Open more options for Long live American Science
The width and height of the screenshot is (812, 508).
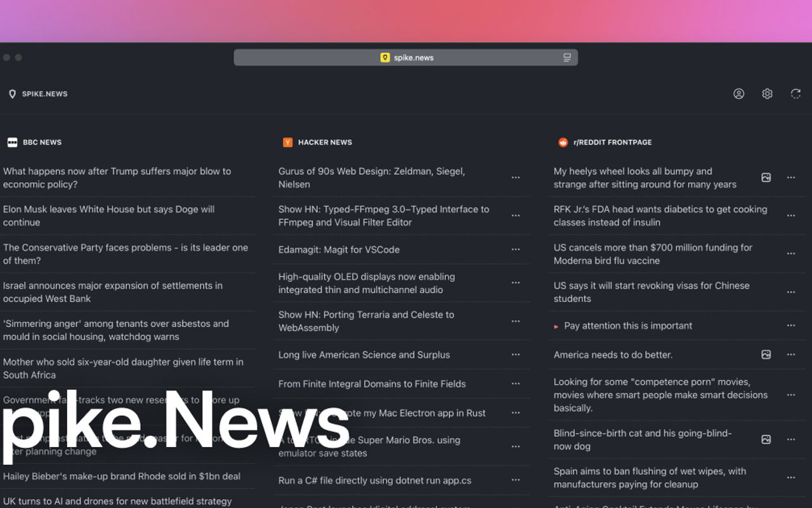(x=516, y=355)
